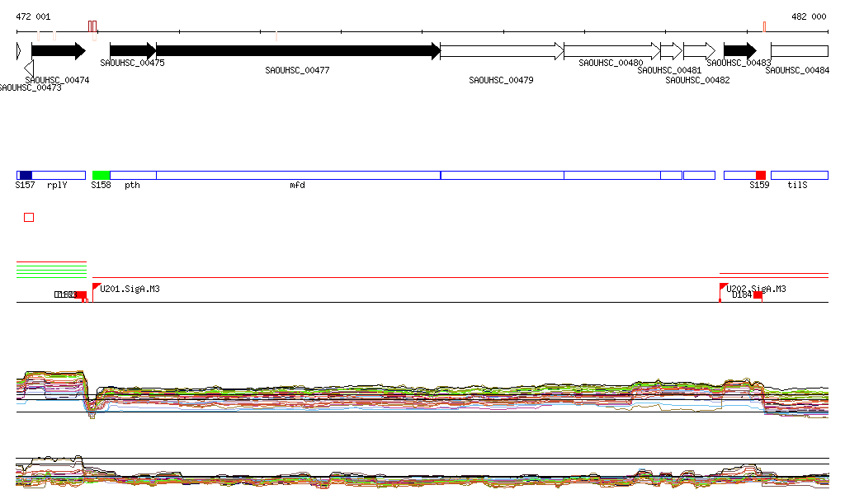This screenshot has height=504, width=845.
Task: Click the SAOUHSC_00484 gene box
Action: [799, 51]
